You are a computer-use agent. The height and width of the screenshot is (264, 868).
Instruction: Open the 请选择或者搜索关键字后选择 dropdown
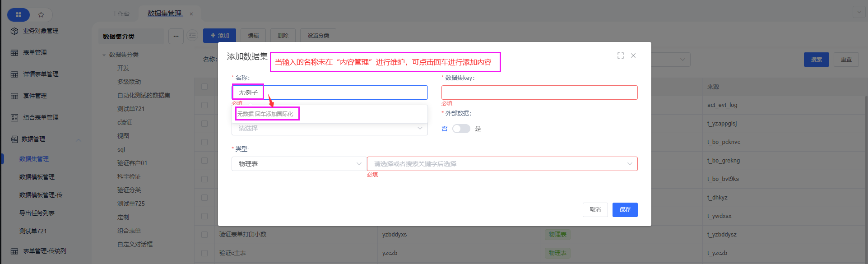click(x=502, y=164)
